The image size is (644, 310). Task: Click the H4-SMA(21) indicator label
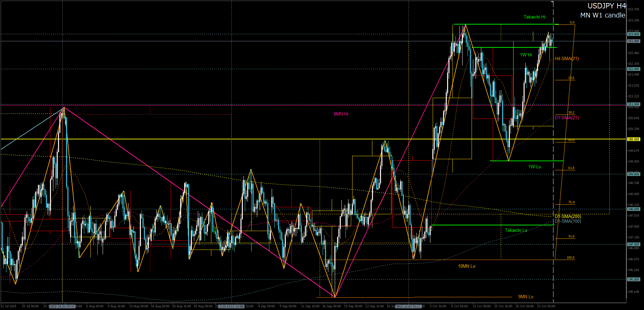567,59
